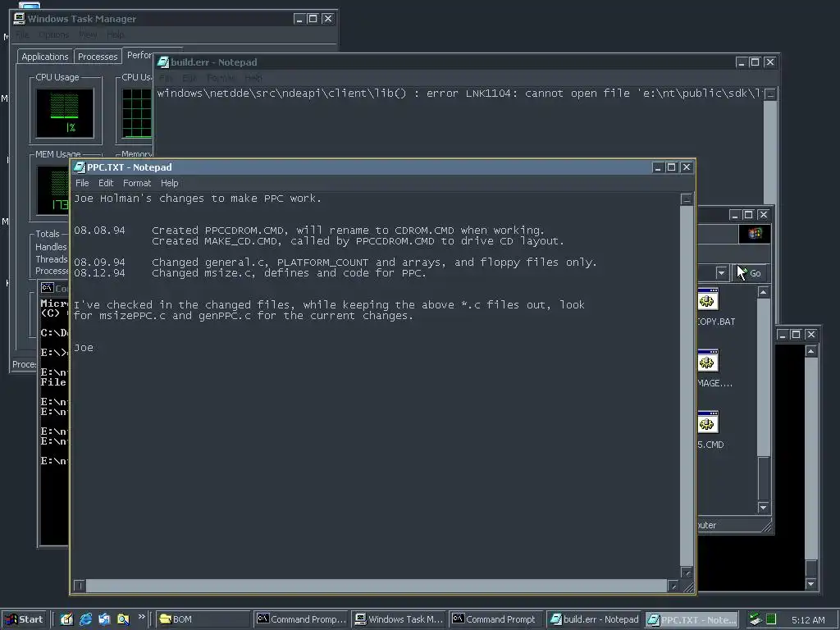Click the PPC.TXT Notepad title bar icon
Viewport: 840px width, 630px height.
[80, 167]
